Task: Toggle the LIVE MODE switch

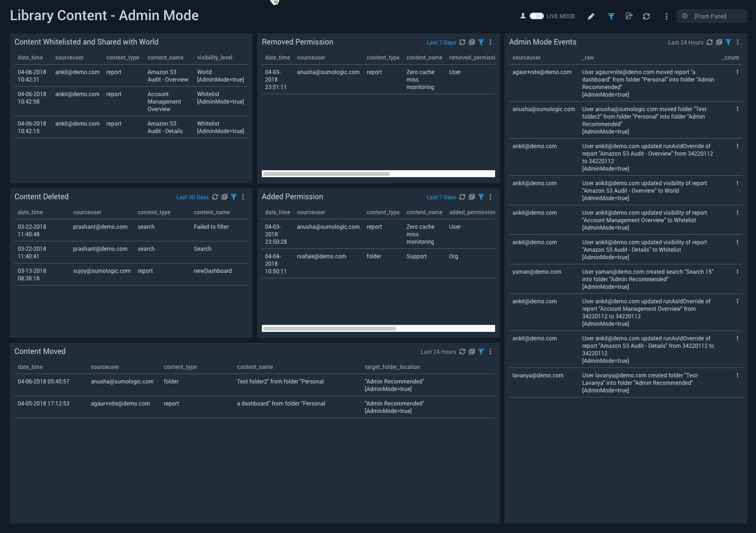Action: [536, 16]
